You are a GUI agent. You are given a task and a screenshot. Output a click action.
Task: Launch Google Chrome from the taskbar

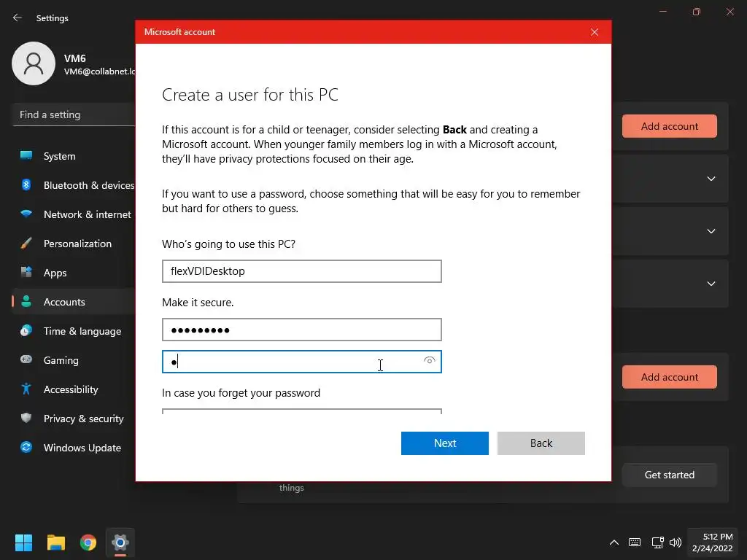88,542
